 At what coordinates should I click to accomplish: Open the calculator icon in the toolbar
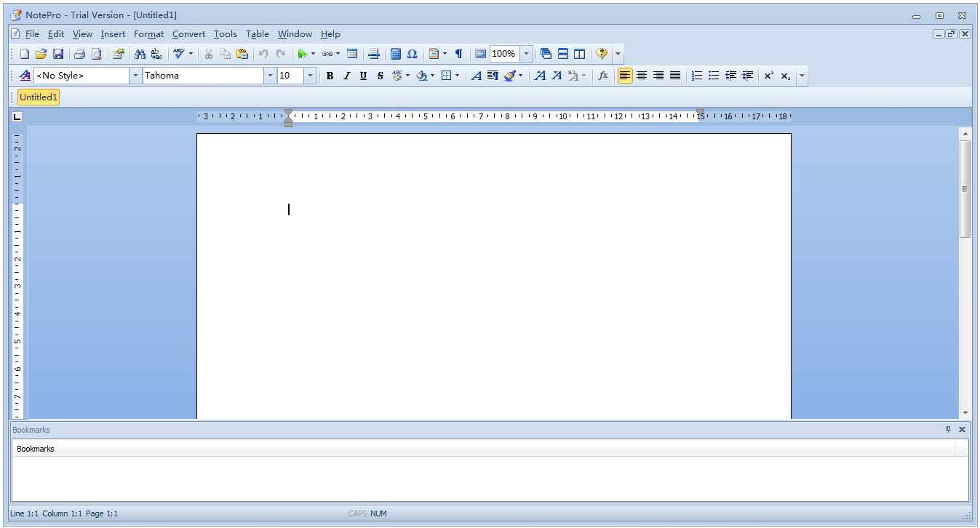(x=396, y=54)
